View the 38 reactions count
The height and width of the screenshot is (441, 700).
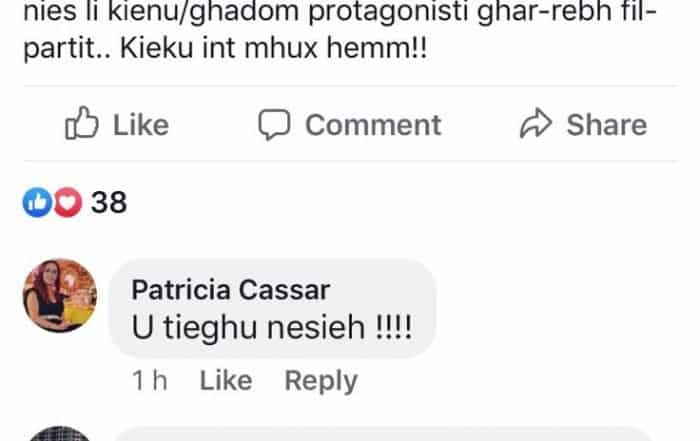coord(109,202)
